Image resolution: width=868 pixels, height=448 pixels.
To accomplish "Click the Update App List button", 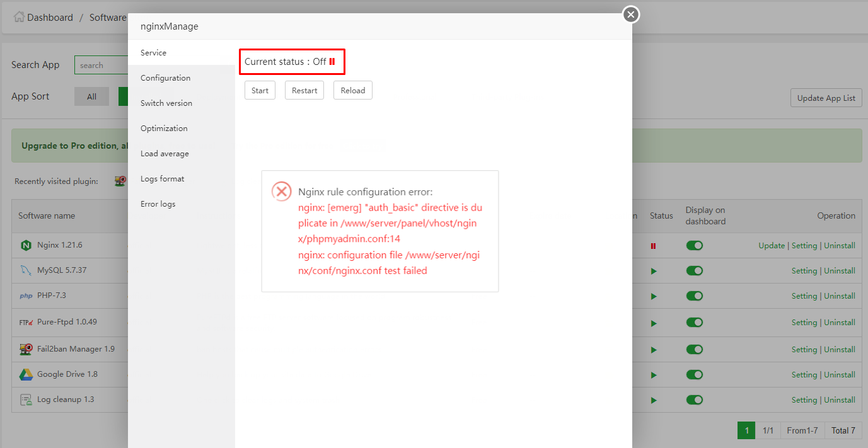I will click(x=826, y=98).
